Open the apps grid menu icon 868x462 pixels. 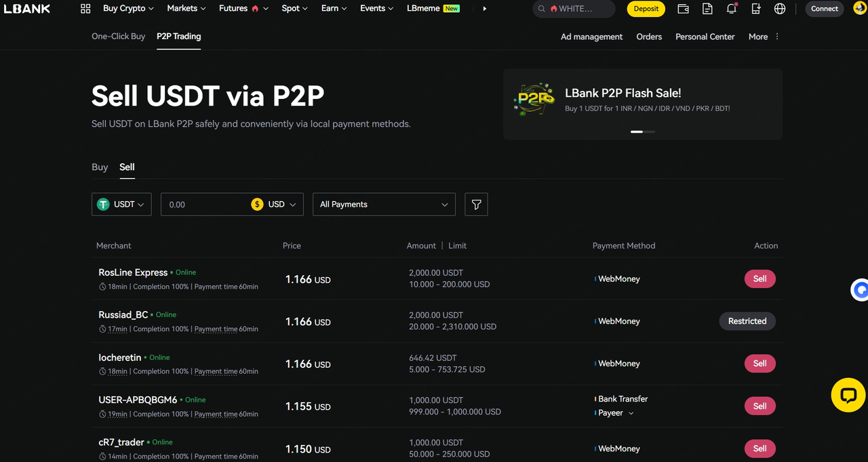coord(85,9)
